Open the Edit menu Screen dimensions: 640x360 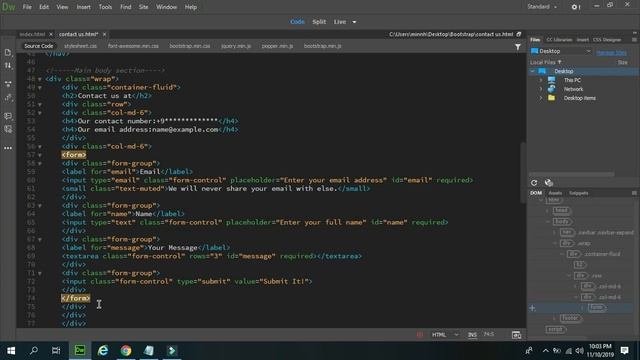click(x=44, y=7)
